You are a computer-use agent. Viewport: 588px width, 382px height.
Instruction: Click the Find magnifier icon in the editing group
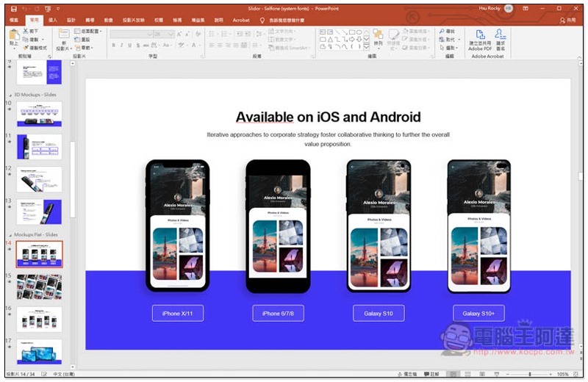442,32
